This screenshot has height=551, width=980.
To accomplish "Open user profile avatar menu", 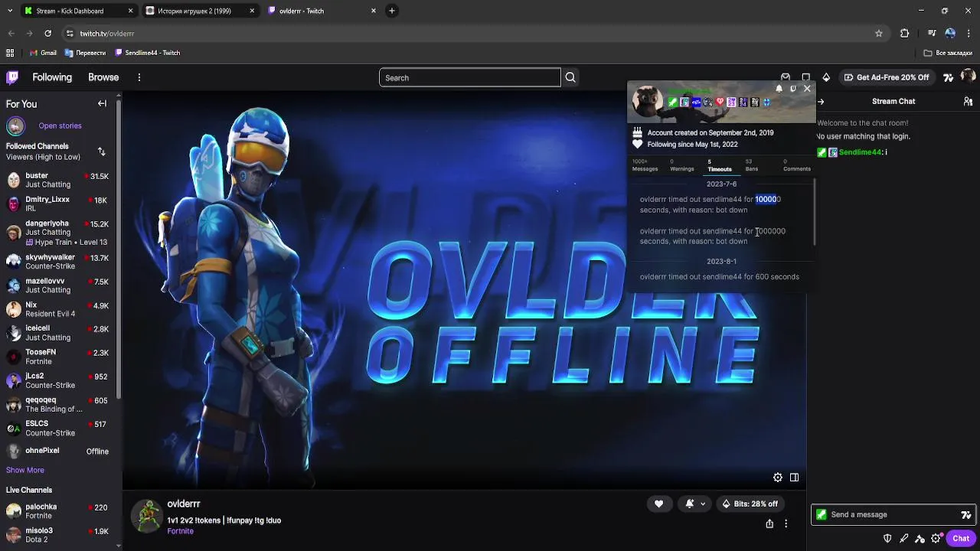I will 968,77.
